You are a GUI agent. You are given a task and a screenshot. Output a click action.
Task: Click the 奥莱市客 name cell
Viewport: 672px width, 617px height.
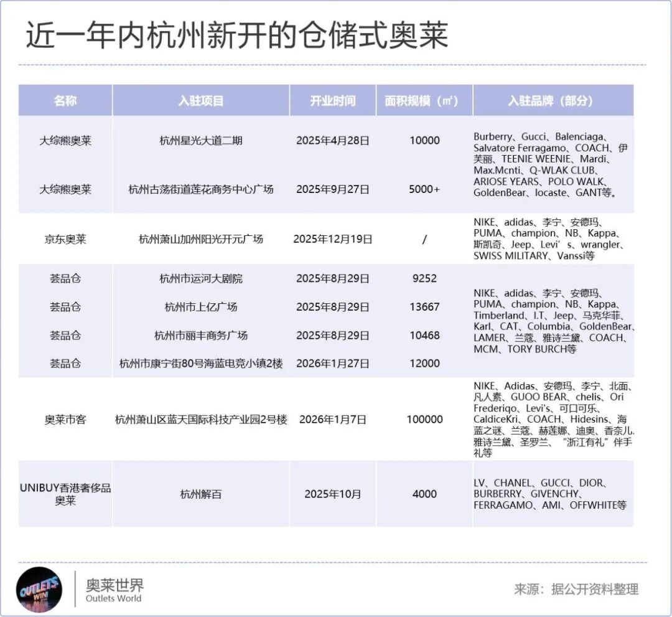tap(65, 420)
